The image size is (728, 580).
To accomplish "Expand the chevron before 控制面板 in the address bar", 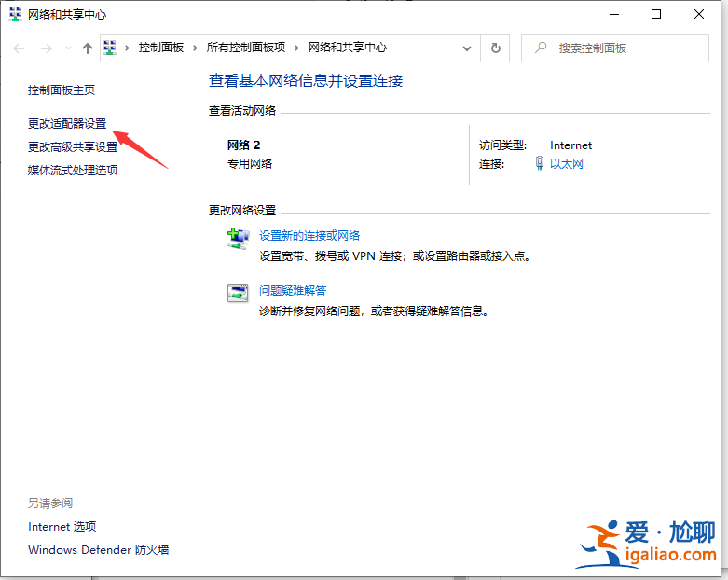I will (127, 48).
